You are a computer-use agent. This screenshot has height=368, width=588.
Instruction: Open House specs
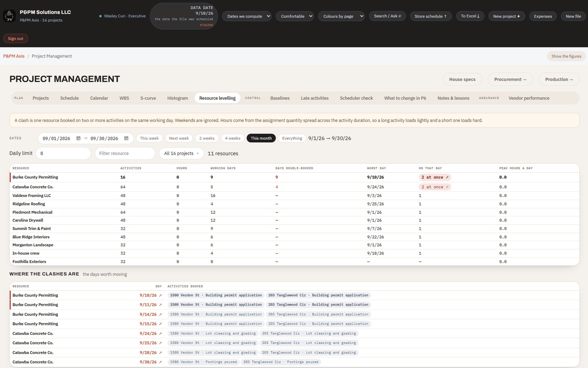[462, 79]
